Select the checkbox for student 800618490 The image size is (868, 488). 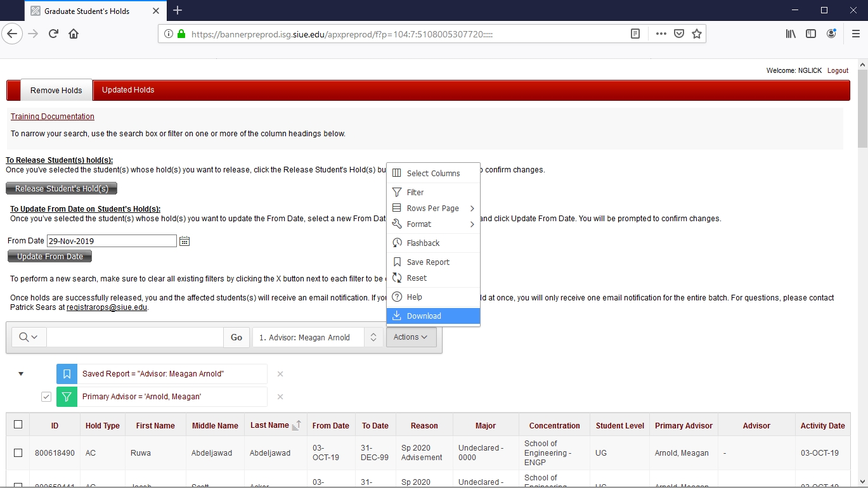(18, 453)
